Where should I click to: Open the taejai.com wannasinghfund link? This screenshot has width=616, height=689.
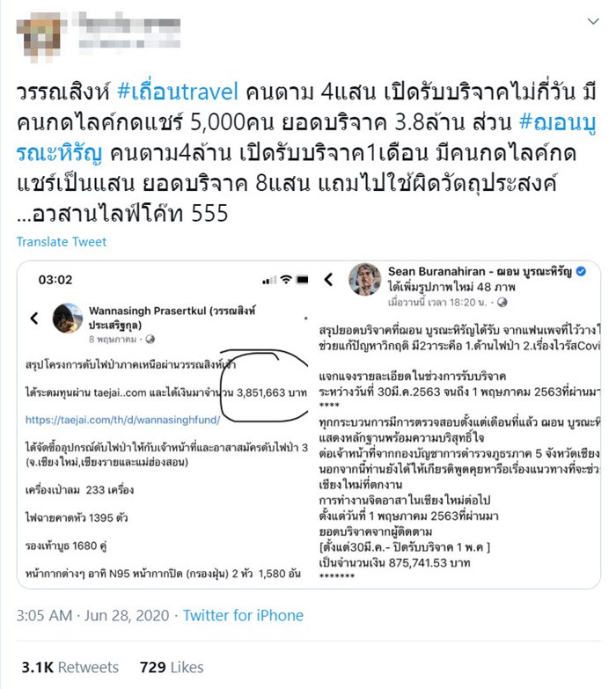tap(122, 420)
